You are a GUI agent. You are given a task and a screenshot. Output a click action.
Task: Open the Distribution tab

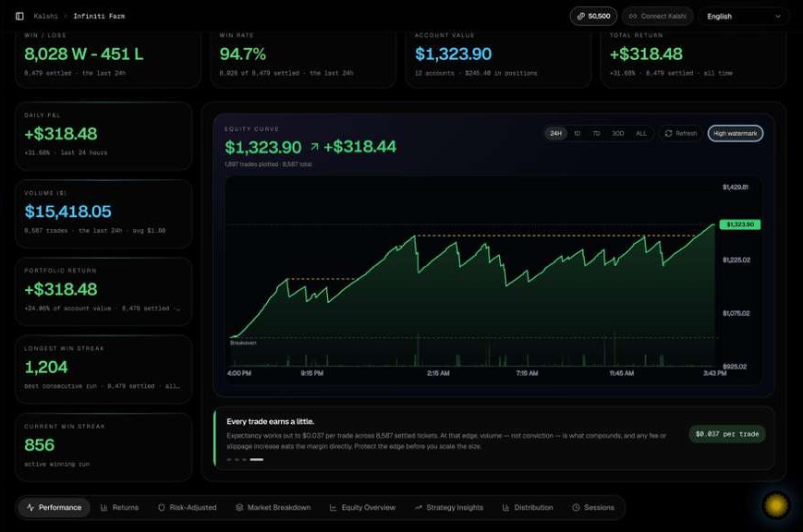528,507
